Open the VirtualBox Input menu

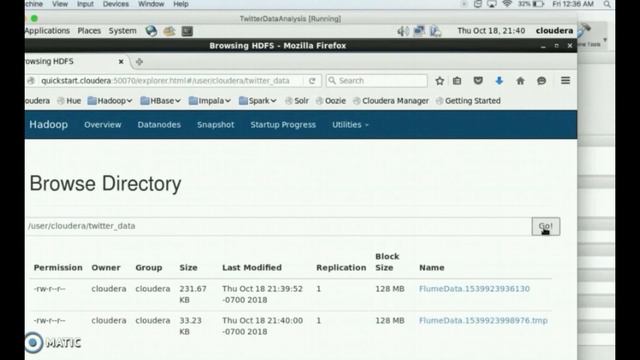[85, 4]
